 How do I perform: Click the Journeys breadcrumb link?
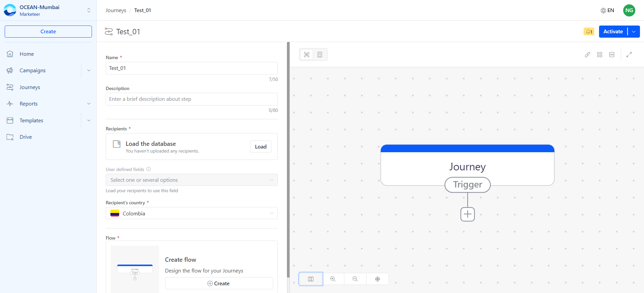coord(116,10)
